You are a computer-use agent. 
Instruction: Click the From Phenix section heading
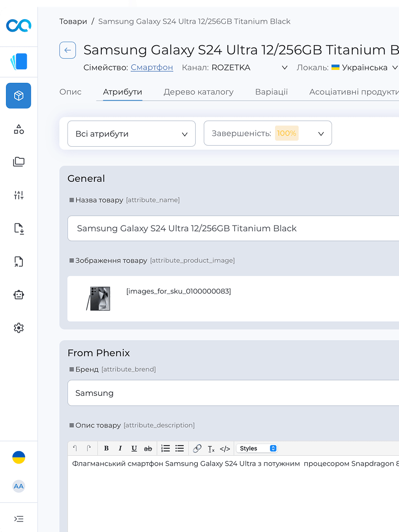[99, 353]
